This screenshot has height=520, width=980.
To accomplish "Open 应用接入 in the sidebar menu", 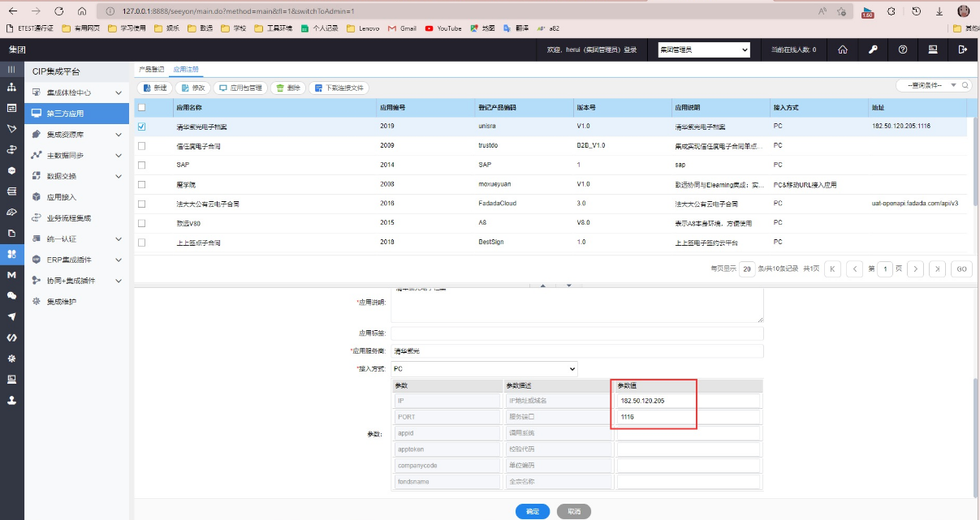I will [61, 197].
